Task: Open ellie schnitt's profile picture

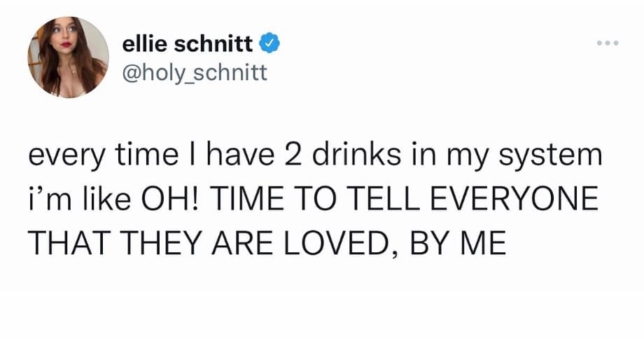Action: (67, 59)
